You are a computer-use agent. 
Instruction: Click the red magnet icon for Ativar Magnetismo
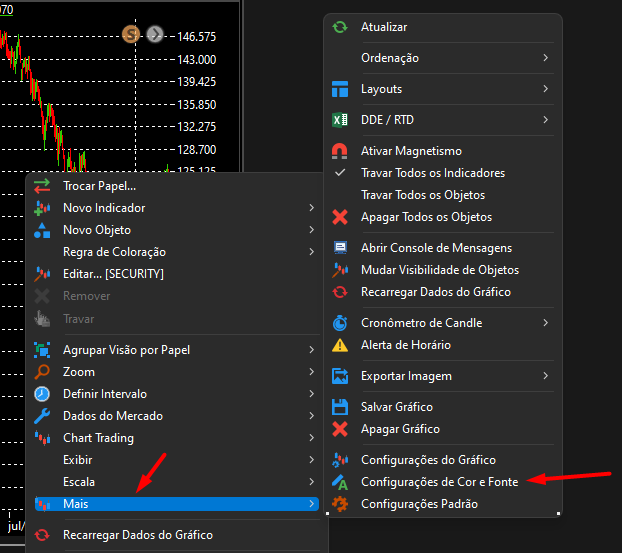[340, 151]
